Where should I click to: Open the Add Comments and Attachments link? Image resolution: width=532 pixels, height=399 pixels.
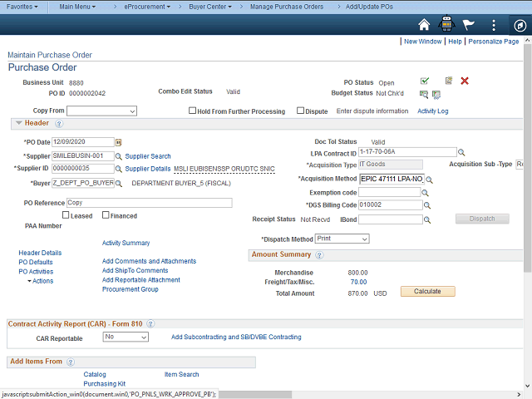tap(149, 261)
